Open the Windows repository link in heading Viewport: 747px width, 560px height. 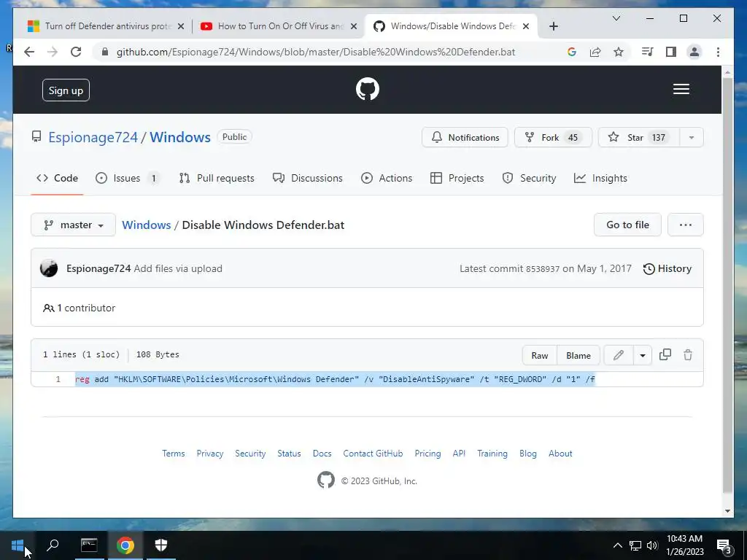[x=180, y=137]
